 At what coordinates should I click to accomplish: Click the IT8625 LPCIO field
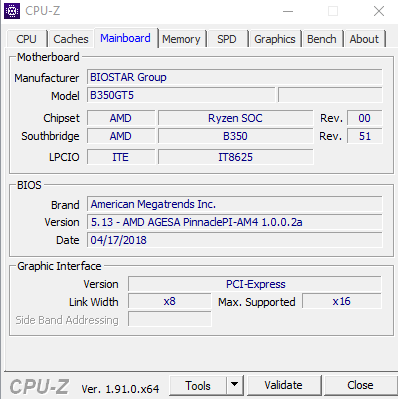[236, 157]
